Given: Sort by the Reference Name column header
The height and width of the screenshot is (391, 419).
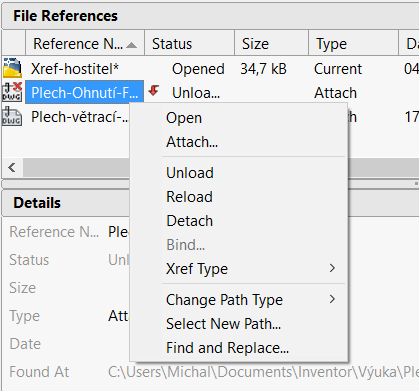Looking at the screenshot, I should (85, 44).
